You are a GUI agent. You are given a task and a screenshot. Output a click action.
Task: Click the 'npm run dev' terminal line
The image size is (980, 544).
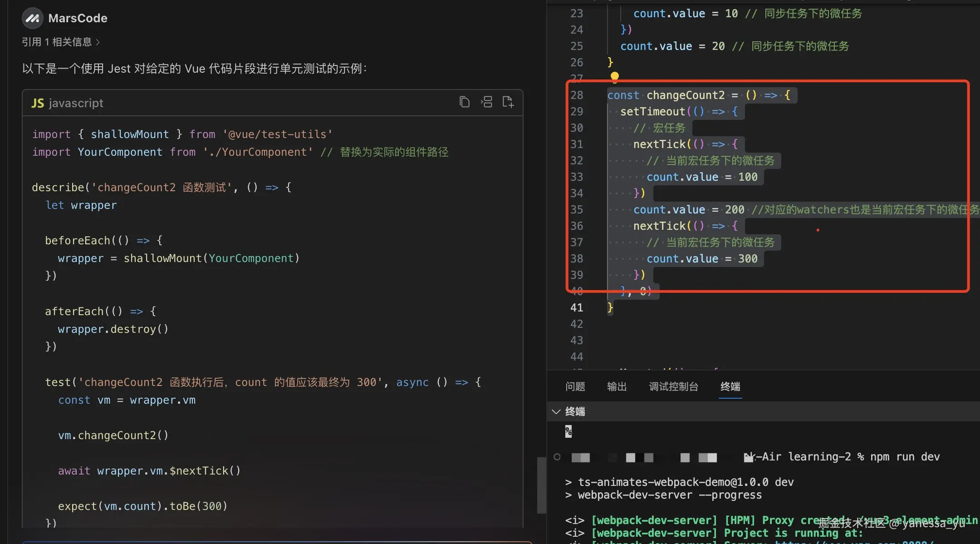pyautogui.click(x=904, y=457)
